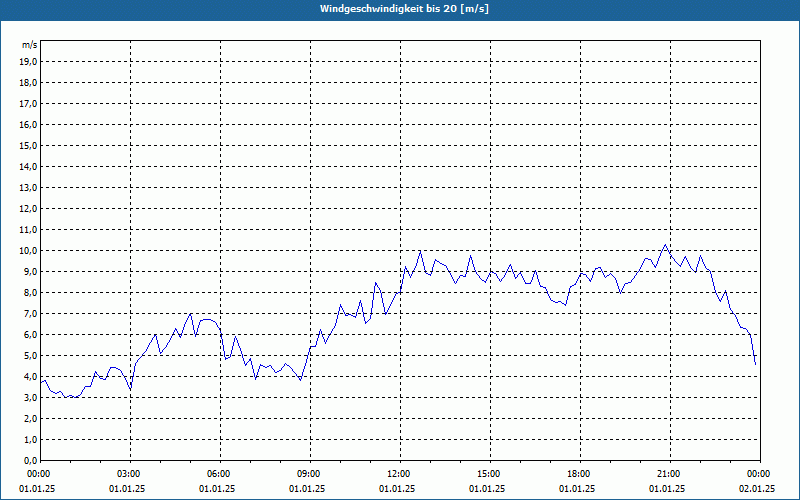The width and height of the screenshot is (800, 500).
Task: Select the '11,0' y-axis value
Action: [28, 230]
